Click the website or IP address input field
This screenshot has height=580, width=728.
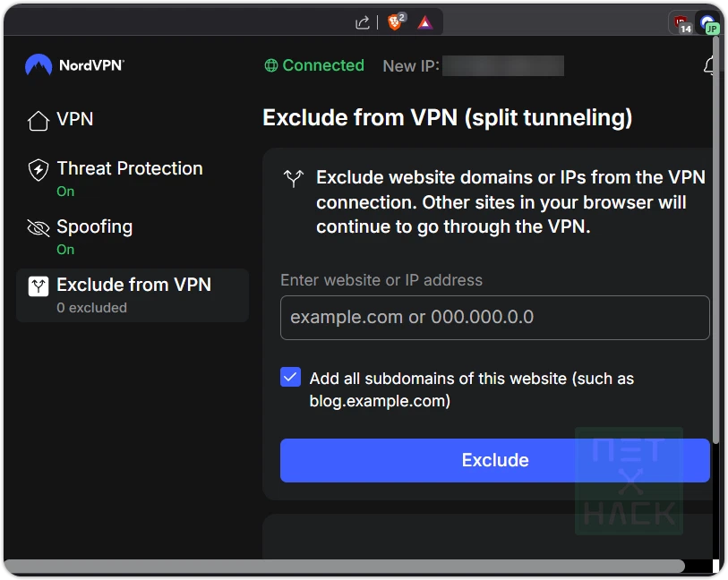(x=494, y=318)
